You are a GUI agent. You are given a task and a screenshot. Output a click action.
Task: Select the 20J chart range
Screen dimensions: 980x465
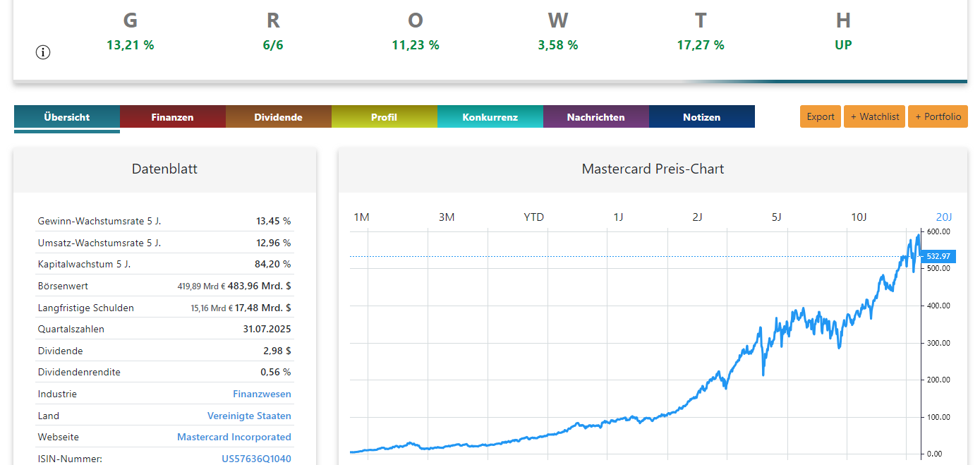click(x=944, y=217)
